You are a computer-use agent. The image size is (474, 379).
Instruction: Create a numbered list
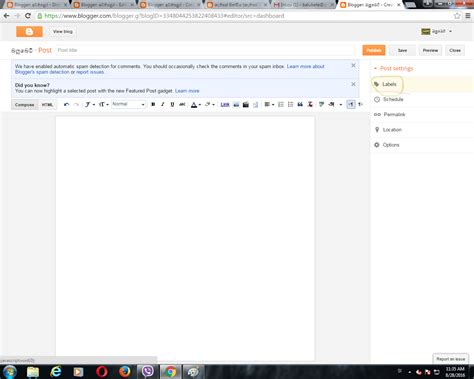click(x=281, y=104)
